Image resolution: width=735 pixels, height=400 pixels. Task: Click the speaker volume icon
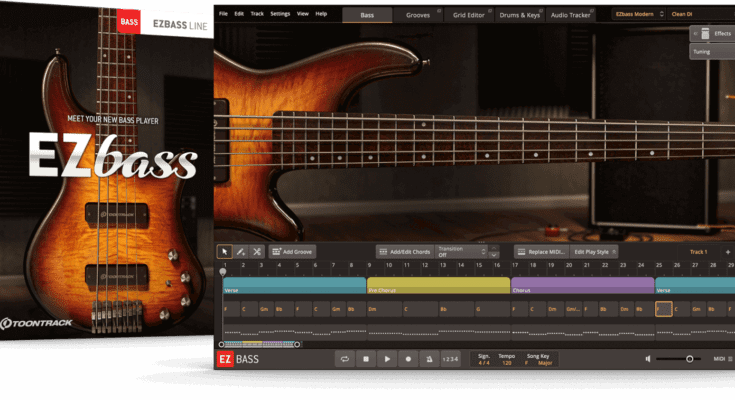(x=649, y=359)
